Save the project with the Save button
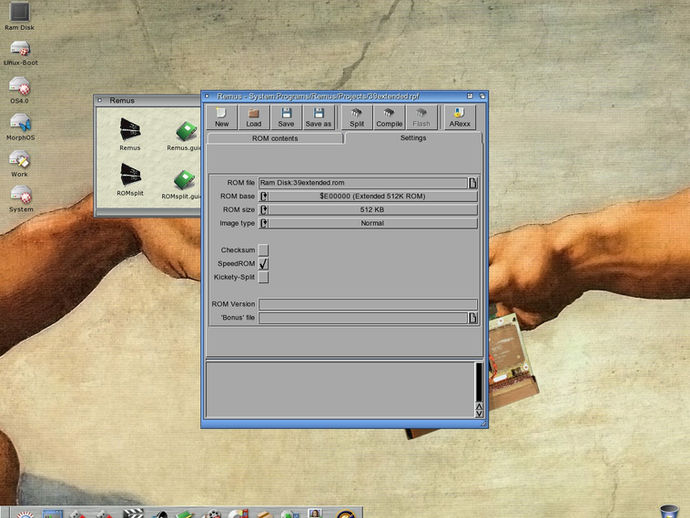Viewport: 690px width, 518px height. (286, 117)
